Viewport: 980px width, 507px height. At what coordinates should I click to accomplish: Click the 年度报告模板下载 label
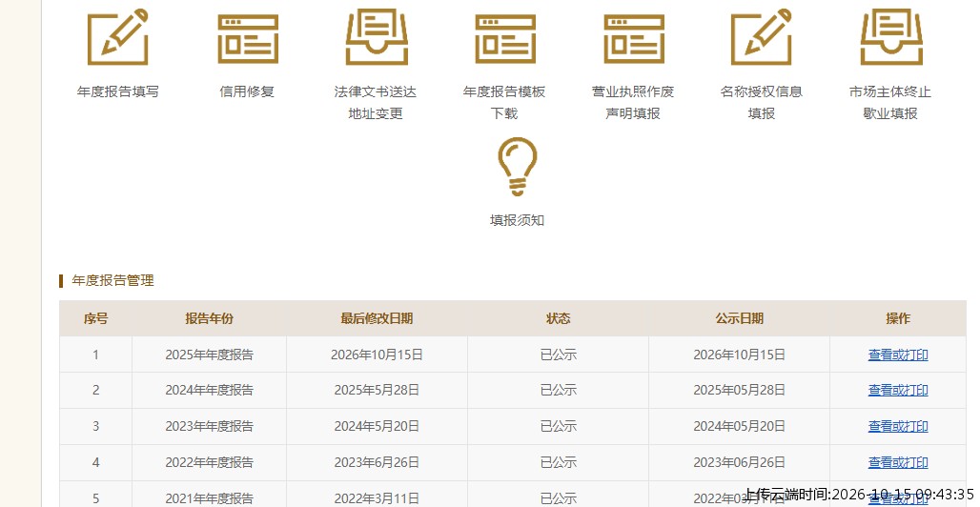click(x=504, y=103)
